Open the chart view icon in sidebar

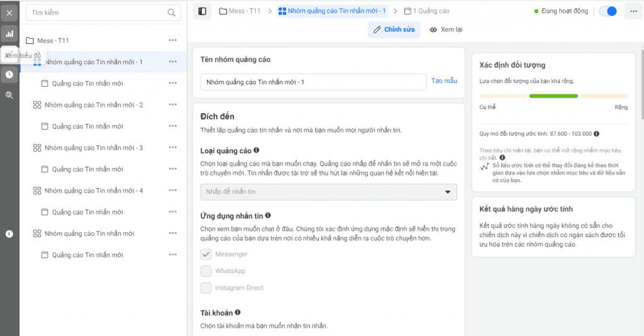(x=9, y=34)
